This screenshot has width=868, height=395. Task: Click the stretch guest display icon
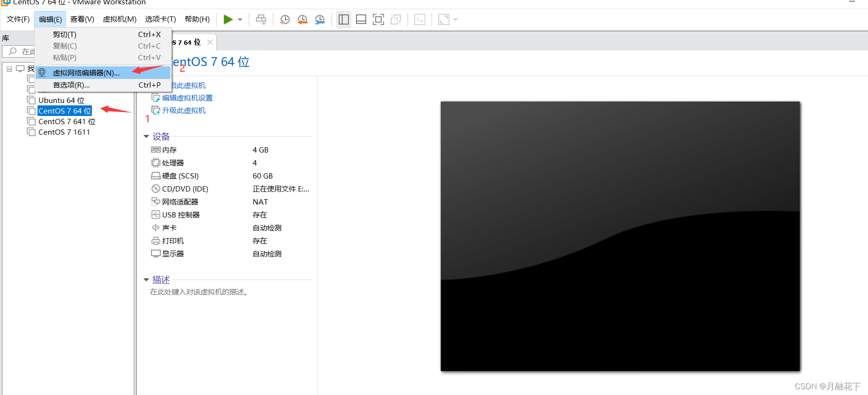click(444, 20)
